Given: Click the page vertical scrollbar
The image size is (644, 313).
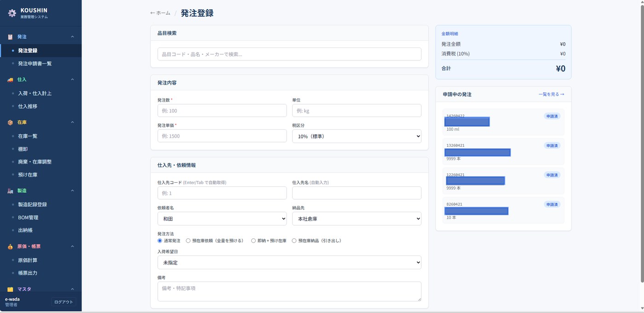Looking at the screenshot, I should coord(641,143).
